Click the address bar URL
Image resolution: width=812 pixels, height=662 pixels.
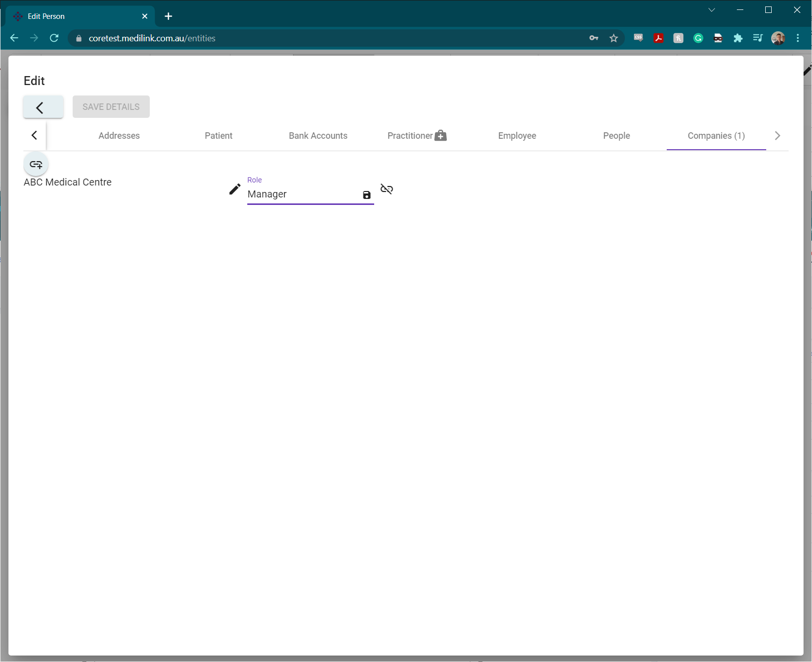click(x=152, y=38)
